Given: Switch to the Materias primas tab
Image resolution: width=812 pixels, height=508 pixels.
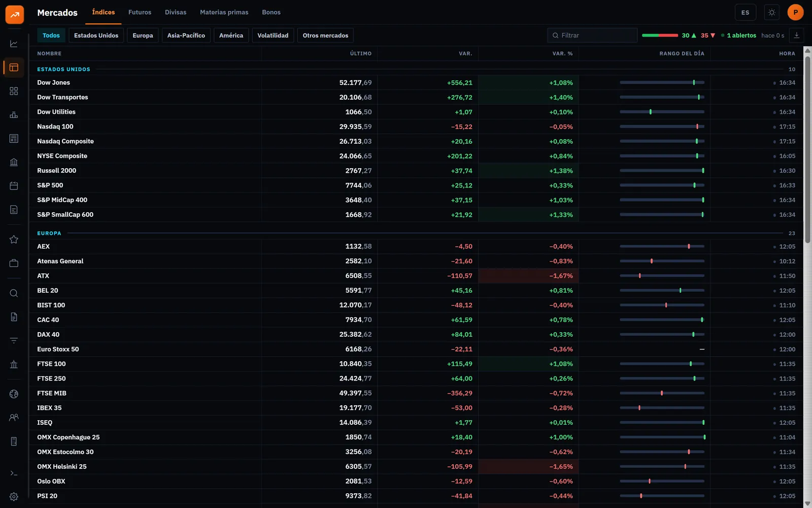Looking at the screenshot, I should [224, 12].
